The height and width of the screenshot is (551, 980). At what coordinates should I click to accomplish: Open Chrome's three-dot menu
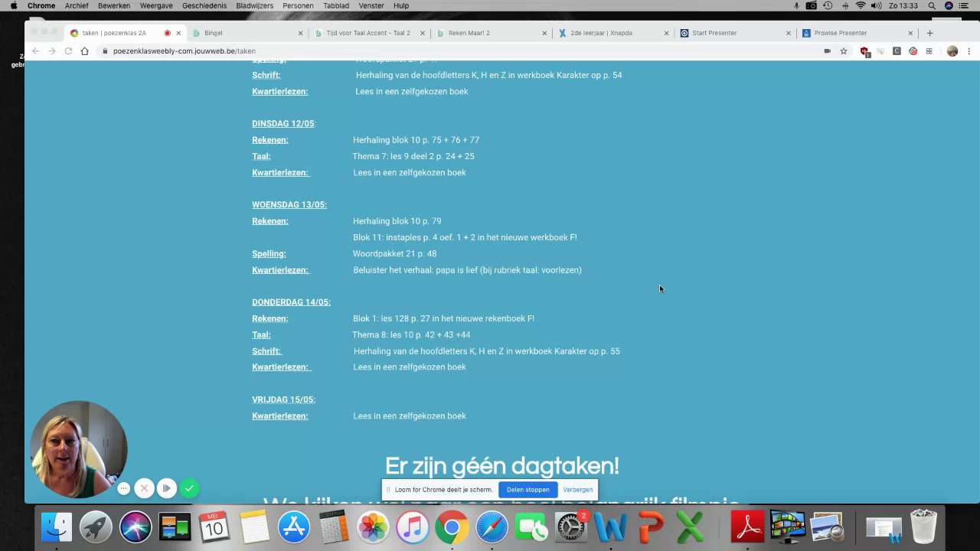[969, 51]
